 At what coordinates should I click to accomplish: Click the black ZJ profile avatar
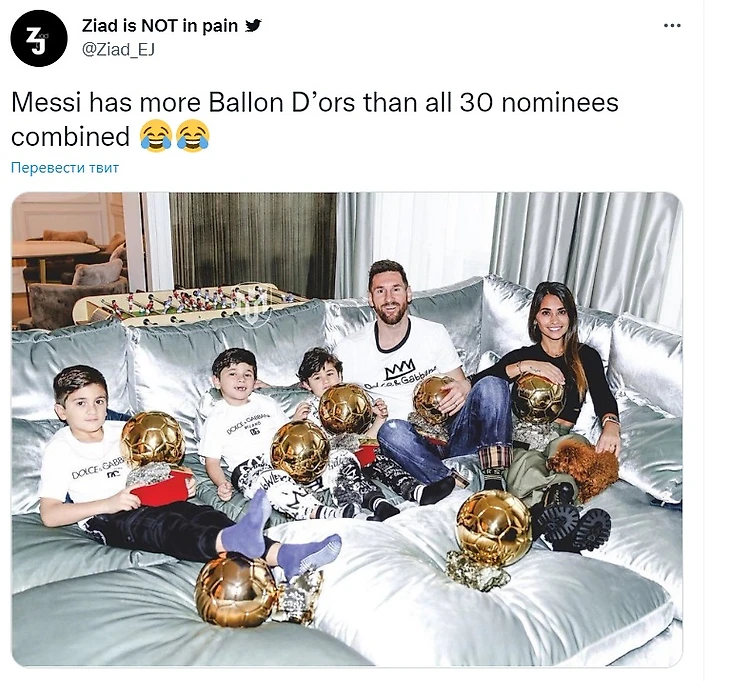pyautogui.click(x=39, y=38)
